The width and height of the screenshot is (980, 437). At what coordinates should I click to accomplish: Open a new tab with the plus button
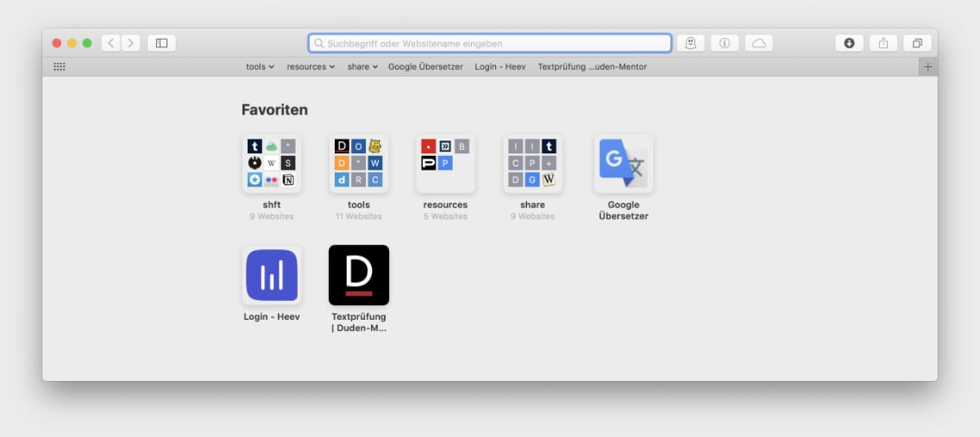[928, 66]
